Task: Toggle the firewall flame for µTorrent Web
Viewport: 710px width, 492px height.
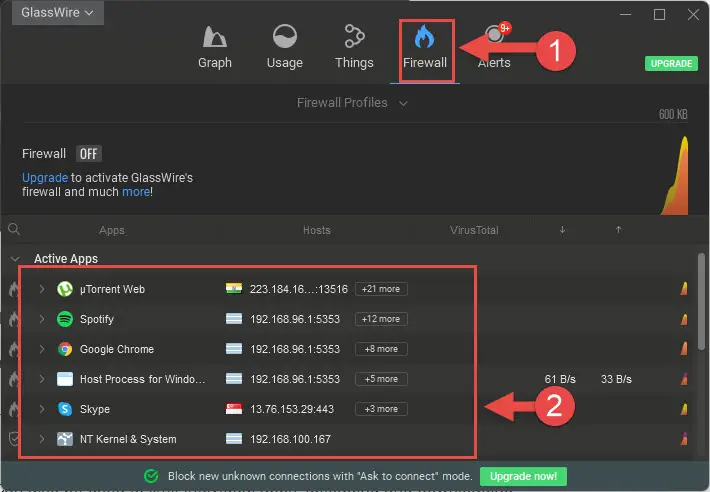Action: click(x=14, y=289)
